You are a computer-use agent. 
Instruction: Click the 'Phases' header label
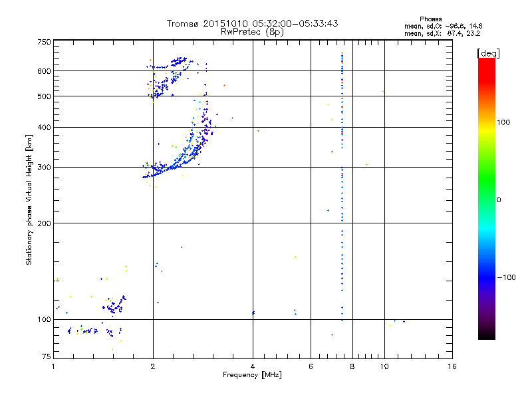[x=430, y=19]
